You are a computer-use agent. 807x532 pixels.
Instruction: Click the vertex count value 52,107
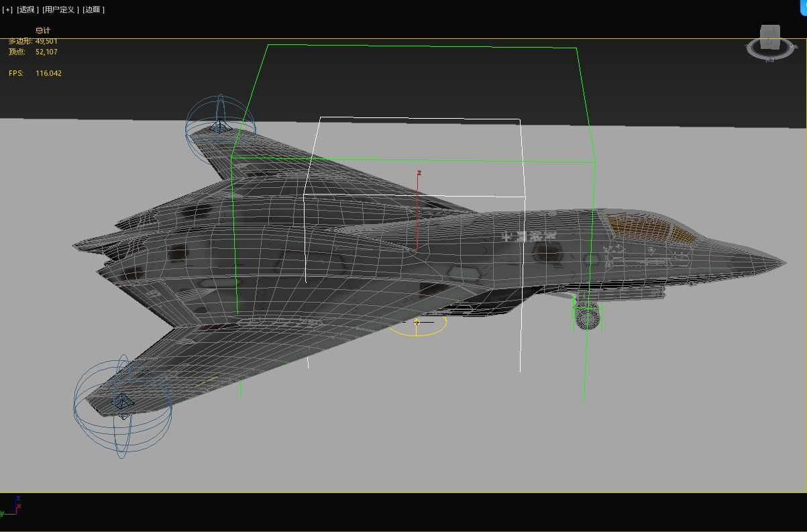point(46,52)
